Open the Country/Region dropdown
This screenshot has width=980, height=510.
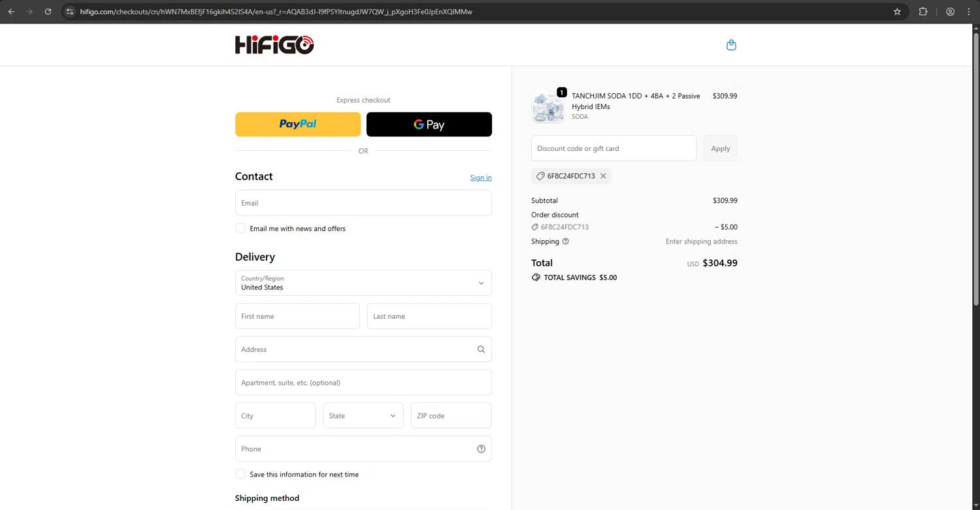363,283
